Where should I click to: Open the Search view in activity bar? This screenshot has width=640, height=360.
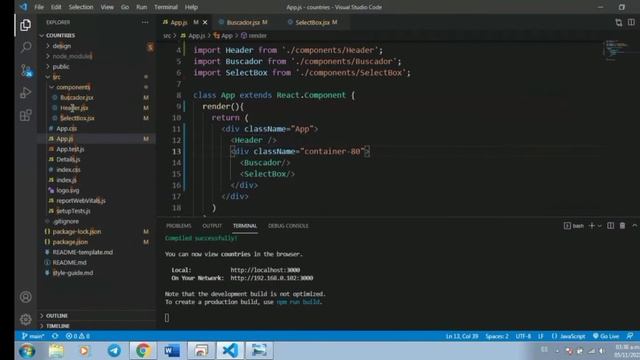tap(26, 47)
